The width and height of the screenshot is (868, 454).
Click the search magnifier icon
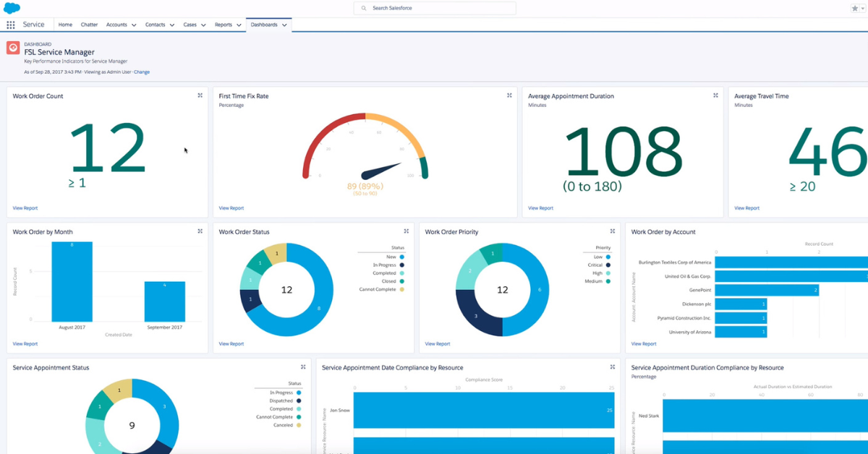(365, 9)
